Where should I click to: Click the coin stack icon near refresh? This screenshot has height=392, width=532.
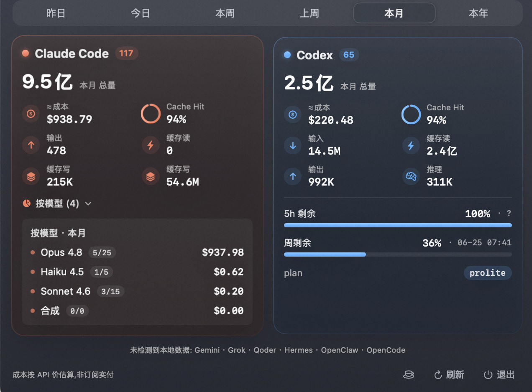point(409,374)
